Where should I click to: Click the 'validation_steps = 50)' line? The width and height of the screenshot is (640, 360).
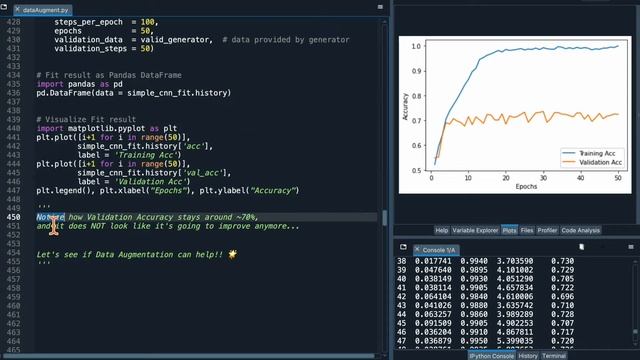(x=104, y=49)
